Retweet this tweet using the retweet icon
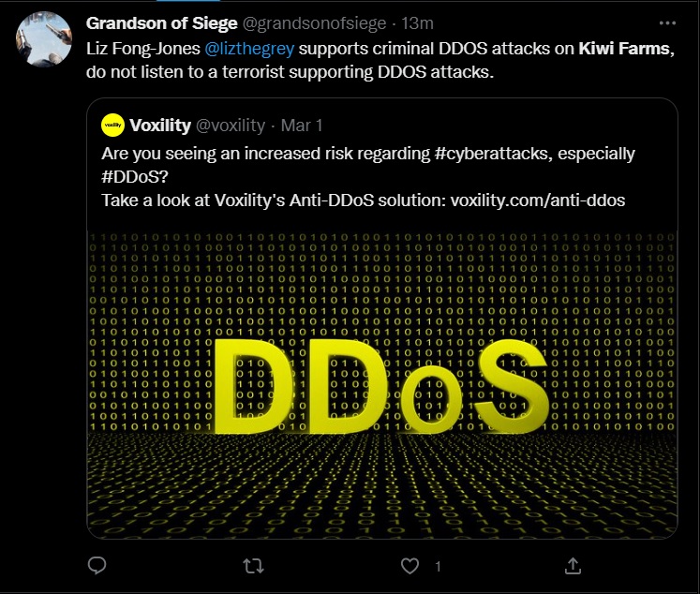 [253, 565]
